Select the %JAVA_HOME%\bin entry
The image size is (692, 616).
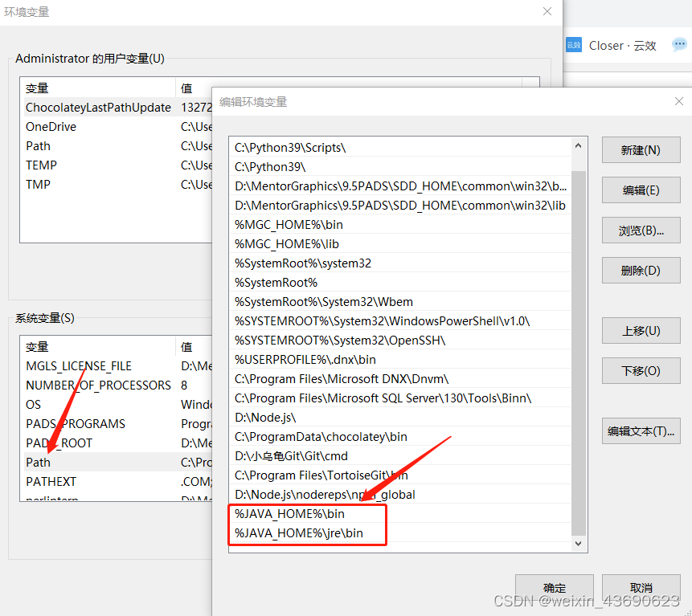click(x=400, y=514)
